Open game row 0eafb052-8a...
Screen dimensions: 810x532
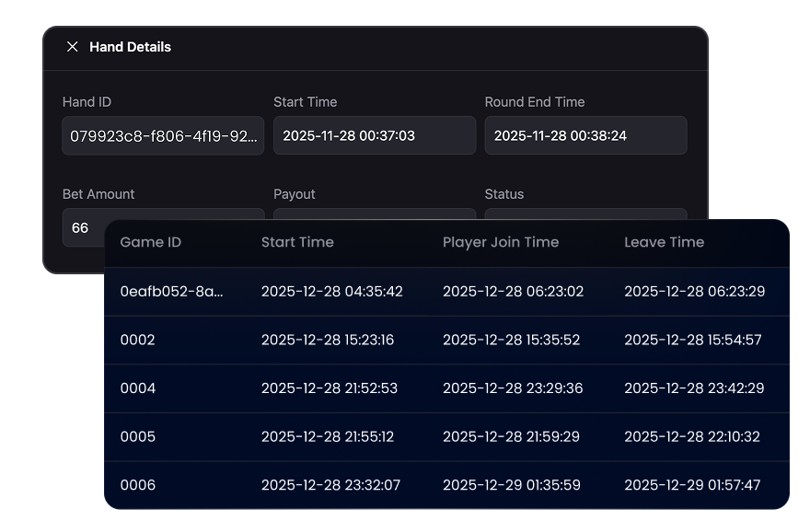click(171, 292)
